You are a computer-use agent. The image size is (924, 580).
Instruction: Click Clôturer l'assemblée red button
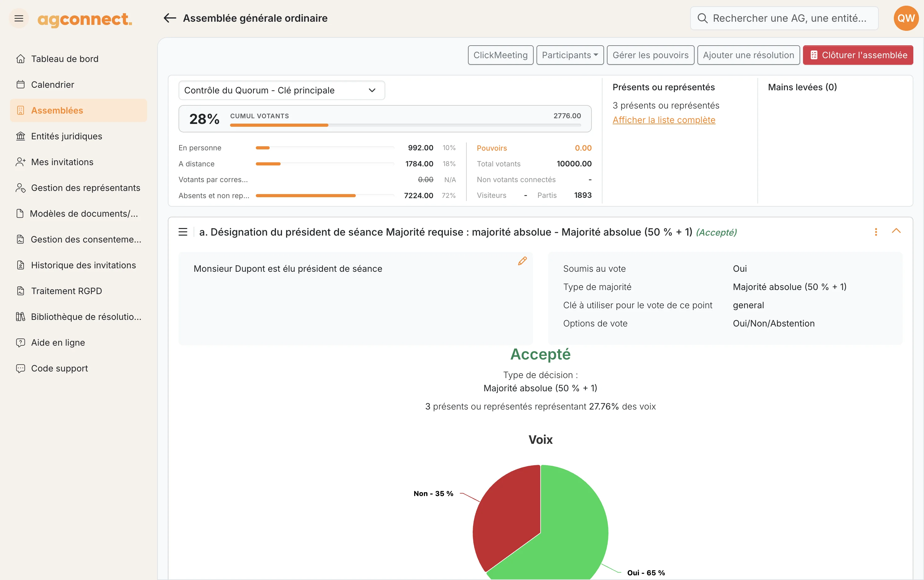tap(858, 55)
